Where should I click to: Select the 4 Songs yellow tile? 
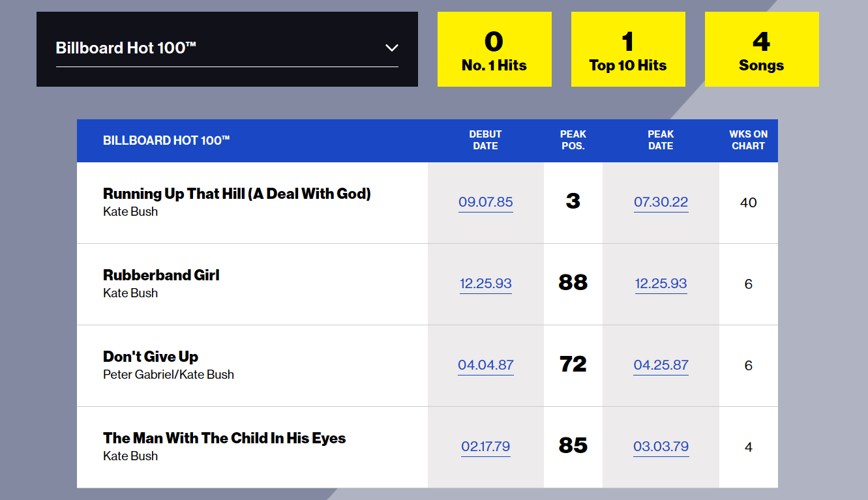tap(762, 50)
